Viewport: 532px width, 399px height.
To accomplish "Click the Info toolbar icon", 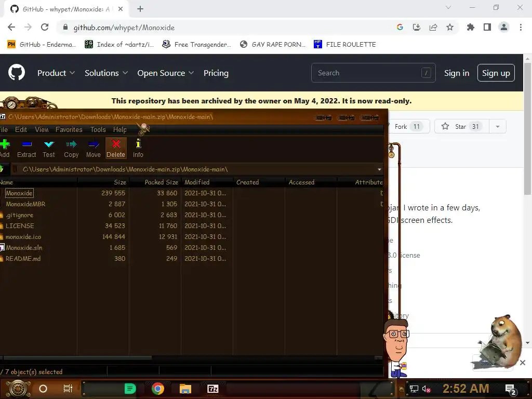I will [138, 149].
